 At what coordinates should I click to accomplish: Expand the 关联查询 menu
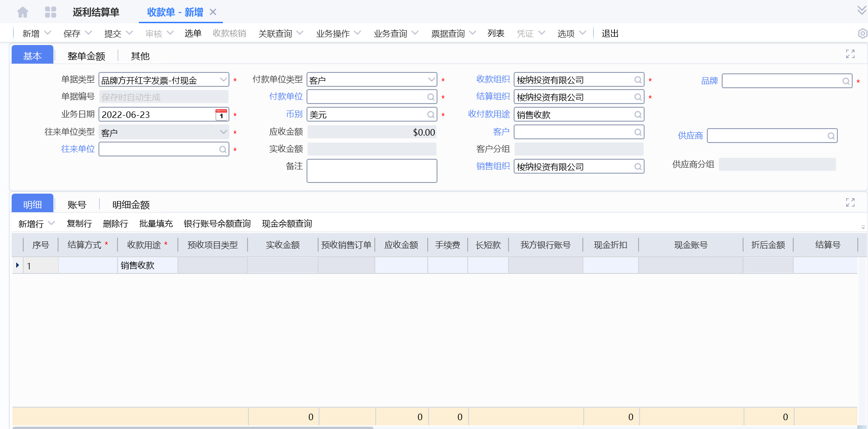coord(300,33)
